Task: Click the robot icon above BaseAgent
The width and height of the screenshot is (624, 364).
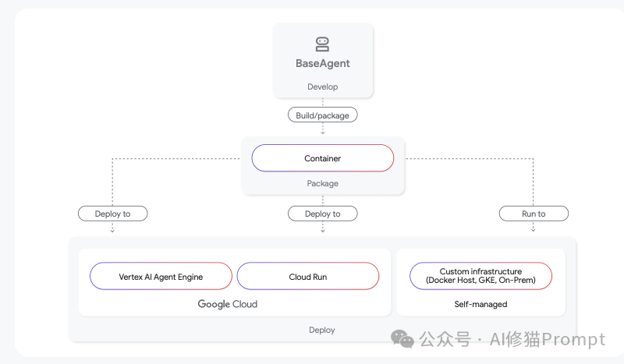Action: point(322,44)
